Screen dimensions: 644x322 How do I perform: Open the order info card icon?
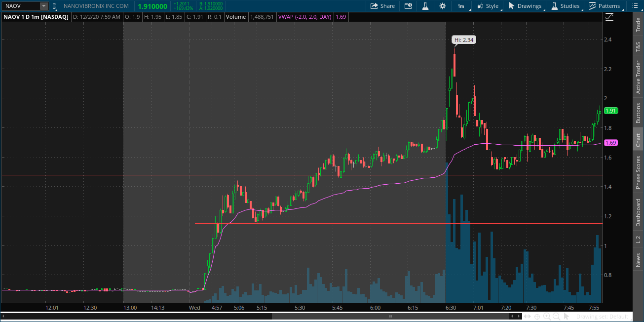pos(408,6)
